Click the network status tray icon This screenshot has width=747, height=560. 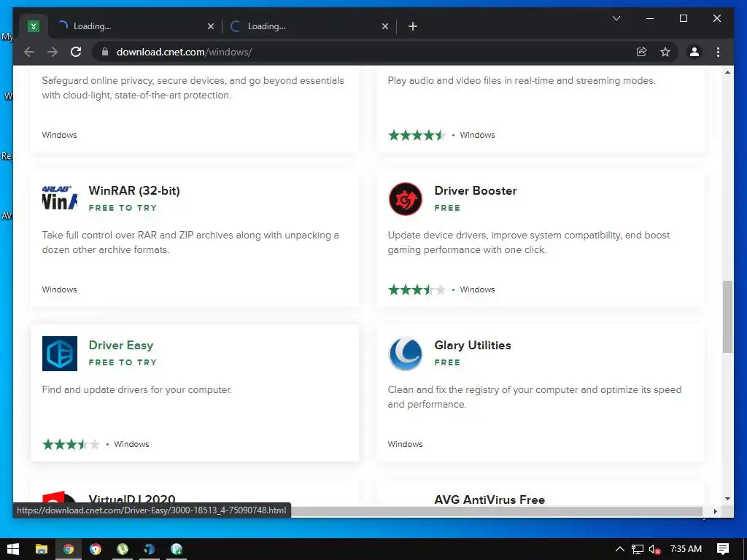(638, 549)
